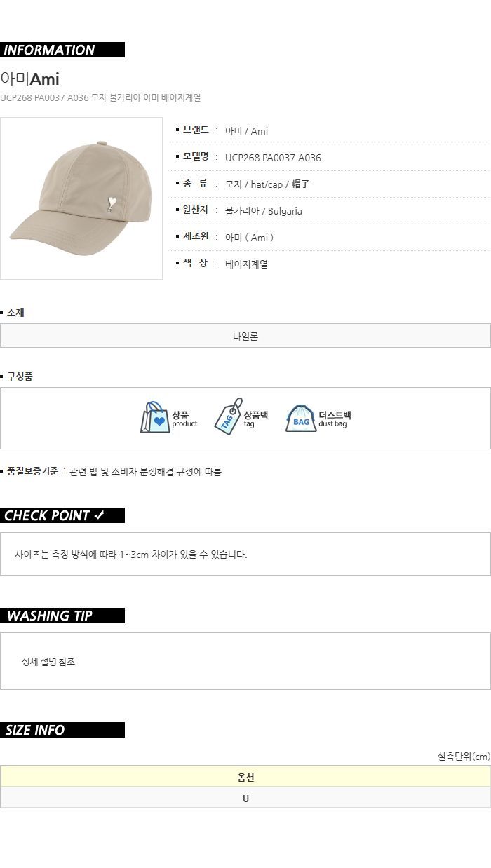Click the shopping bag product icon
This screenshot has height=868, width=491.
click(154, 418)
